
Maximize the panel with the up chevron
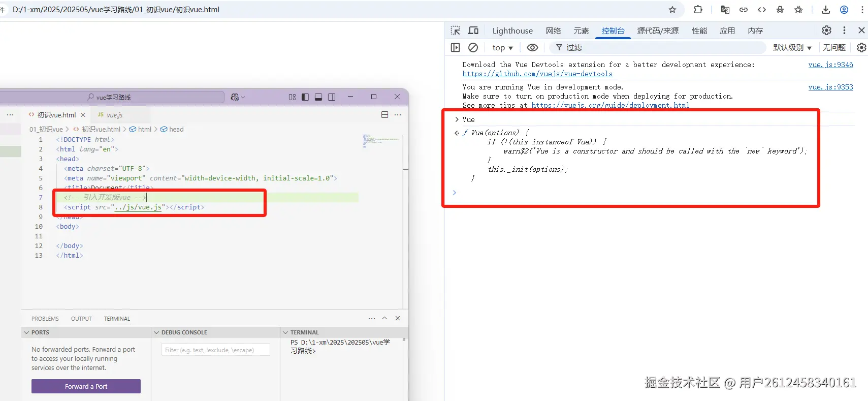coord(384,318)
